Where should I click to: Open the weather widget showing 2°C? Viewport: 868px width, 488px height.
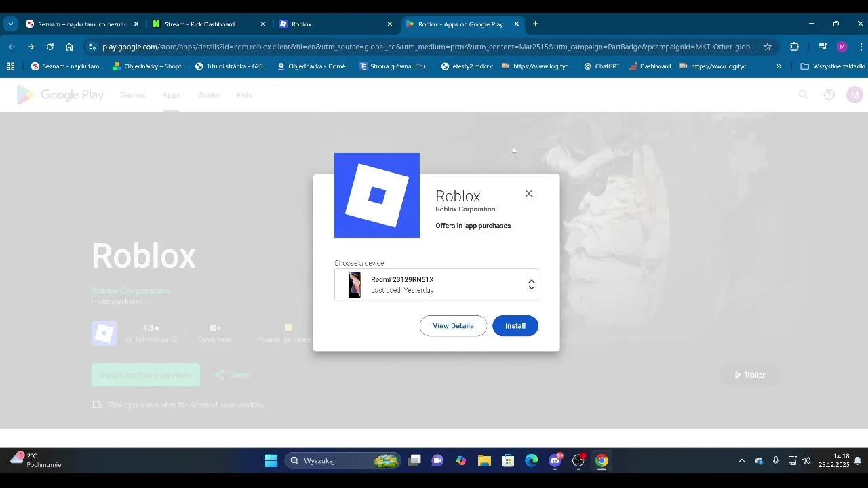[36, 461]
